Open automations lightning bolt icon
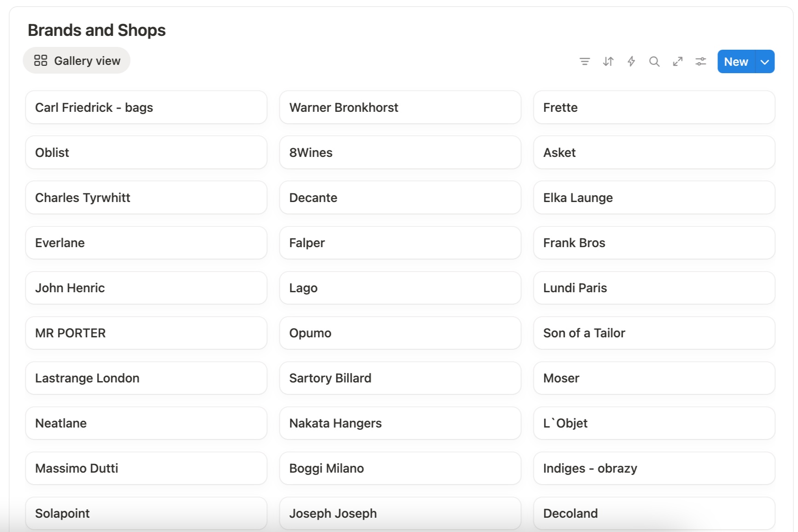798x532 pixels. tap(631, 62)
